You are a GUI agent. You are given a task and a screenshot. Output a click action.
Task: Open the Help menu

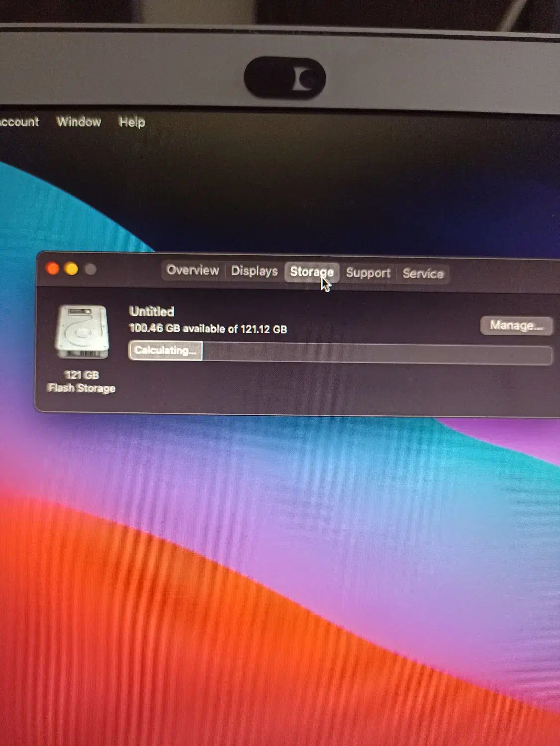pyautogui.click(x=132, y=122)
